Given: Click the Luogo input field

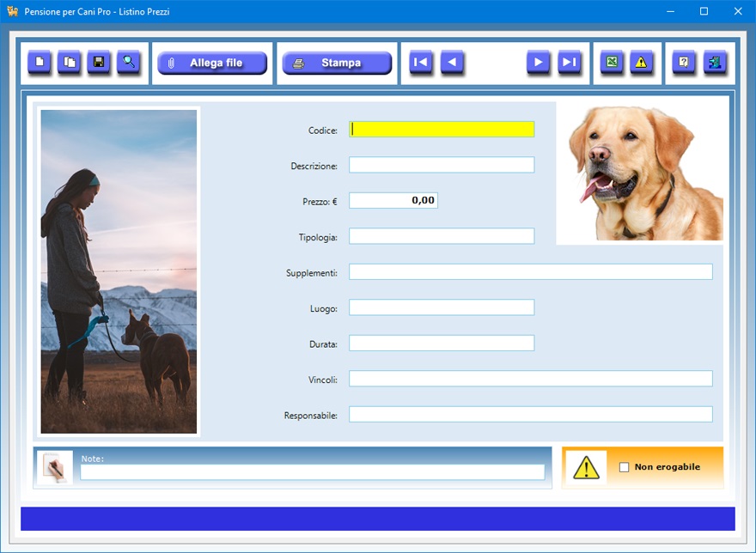Looking at the screenshot, I should 442,307.
